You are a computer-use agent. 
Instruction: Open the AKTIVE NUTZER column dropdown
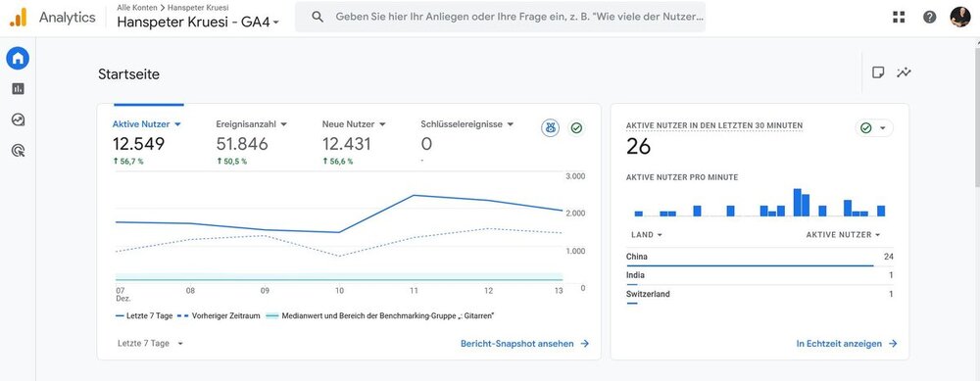pos(843,235)
